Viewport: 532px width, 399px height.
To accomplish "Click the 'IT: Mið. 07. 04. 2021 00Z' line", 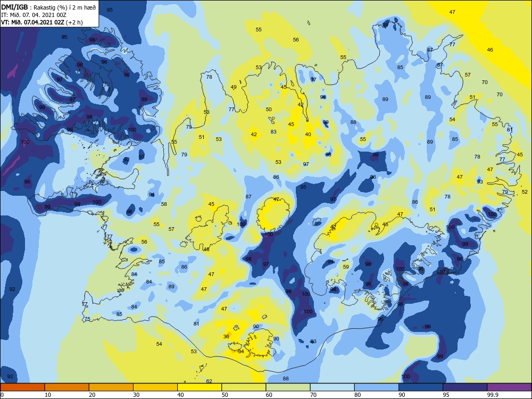I will pos(34,15).
